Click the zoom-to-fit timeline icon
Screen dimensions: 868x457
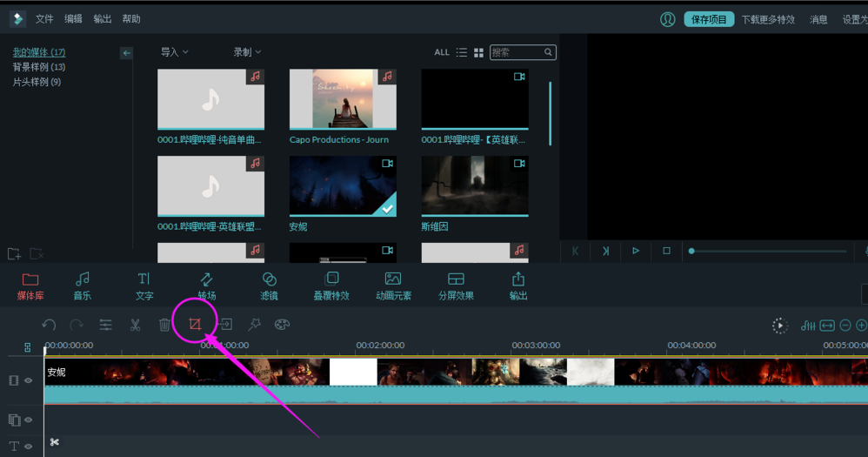[827, 326]
